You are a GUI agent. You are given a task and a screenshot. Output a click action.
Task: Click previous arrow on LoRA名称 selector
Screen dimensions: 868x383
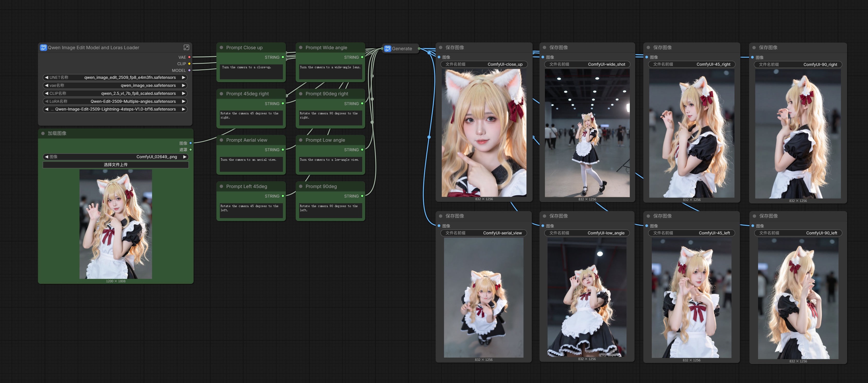47,101
